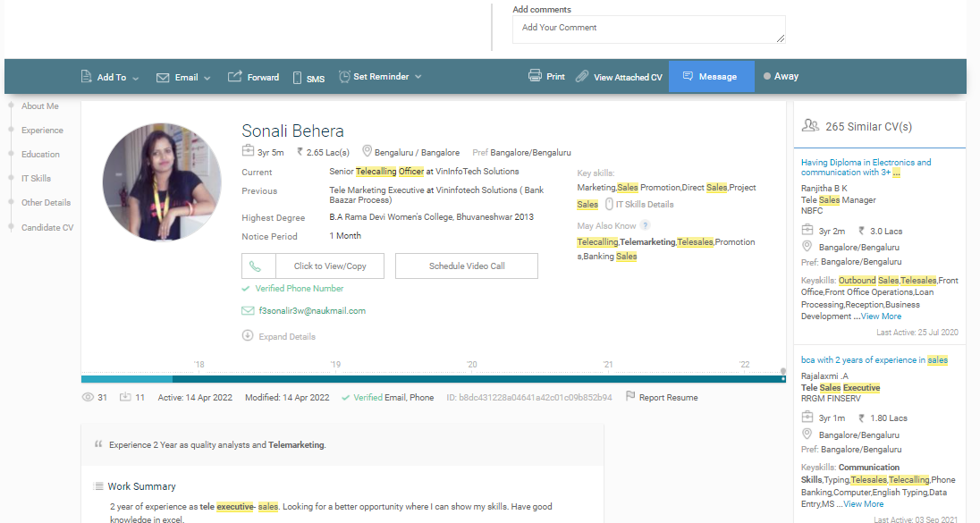Click the Report Resume flag icon
The height and width of the screenshot is (523, 980).
pyautogui.click(x=632, y=397)
